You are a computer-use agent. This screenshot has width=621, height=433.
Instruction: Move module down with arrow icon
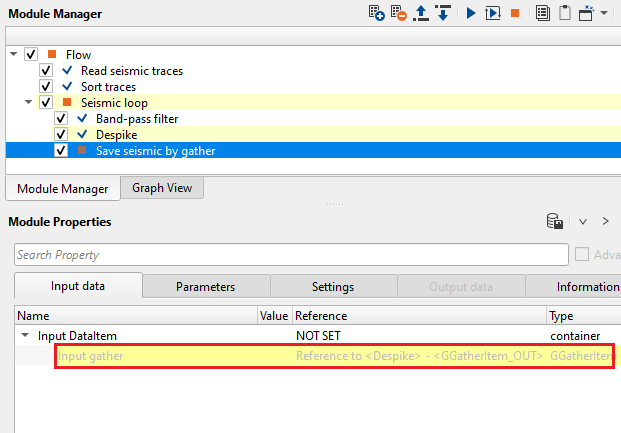(443, 13)
